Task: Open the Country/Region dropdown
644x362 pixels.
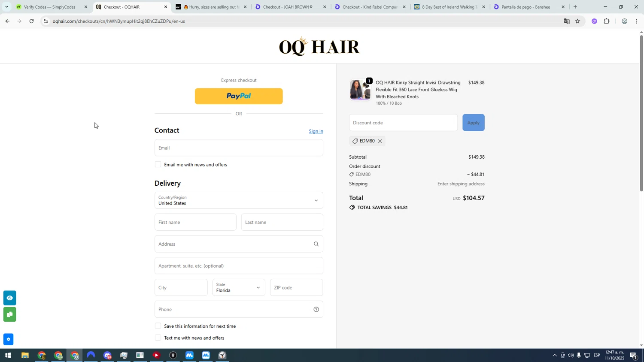Action: (x=239, y=200)
